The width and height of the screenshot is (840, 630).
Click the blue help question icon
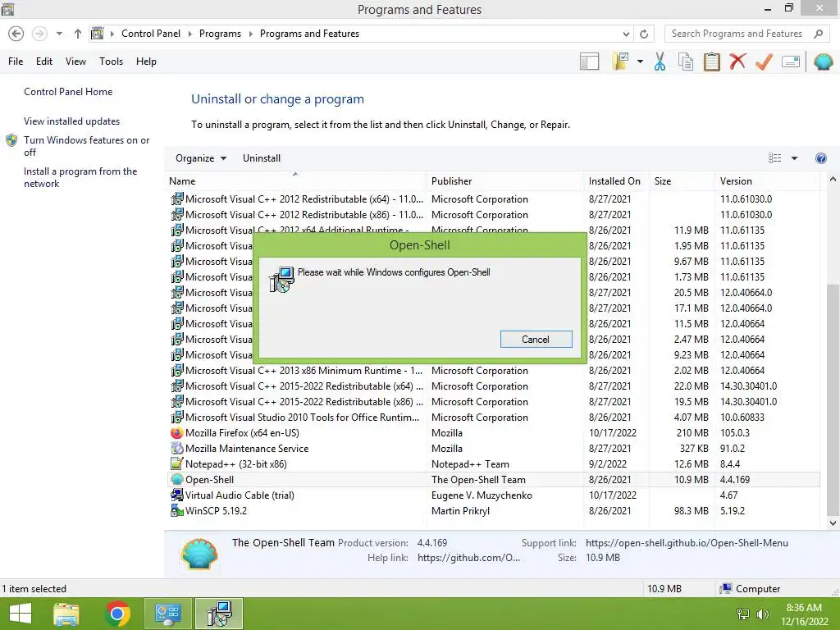820,158
